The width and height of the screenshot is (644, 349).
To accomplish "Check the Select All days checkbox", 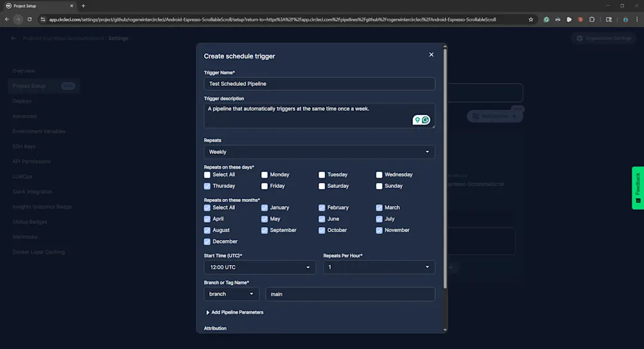I will [207, 175].
